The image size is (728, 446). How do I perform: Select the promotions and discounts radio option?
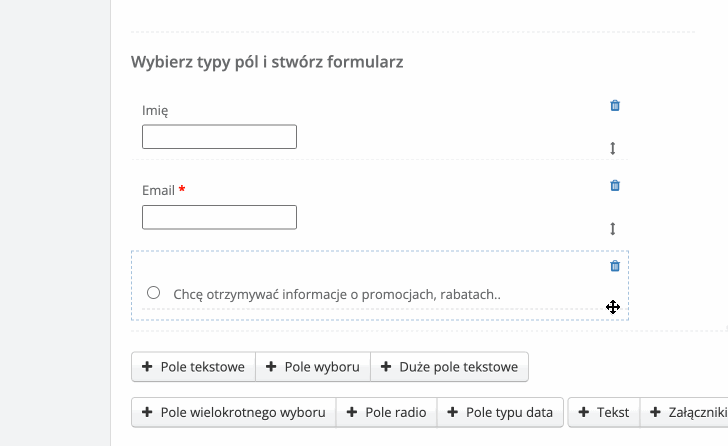[153, 293]
